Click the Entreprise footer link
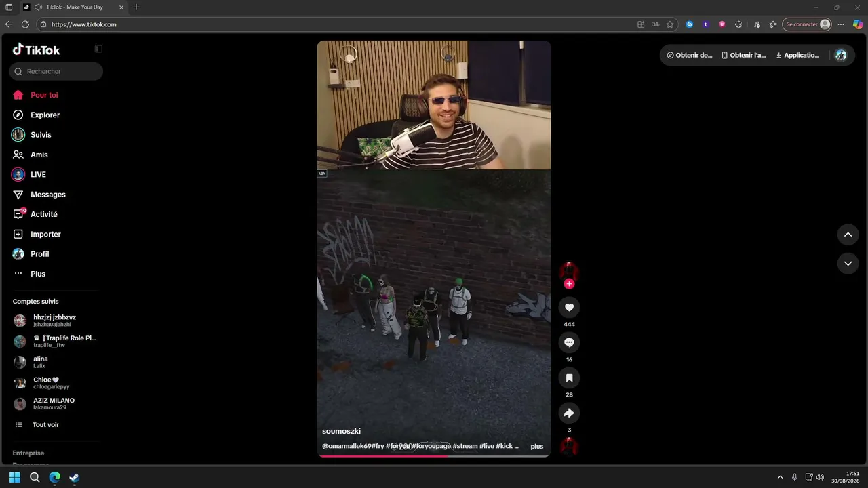Screen dimensions: 868x488 pyautogui.click(x=28, y=453)
